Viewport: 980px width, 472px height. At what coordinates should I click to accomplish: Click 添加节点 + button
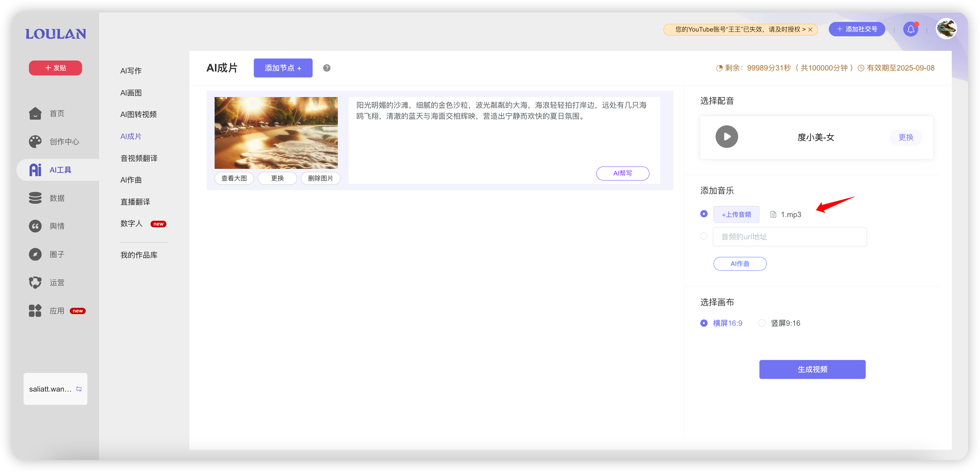283,68
